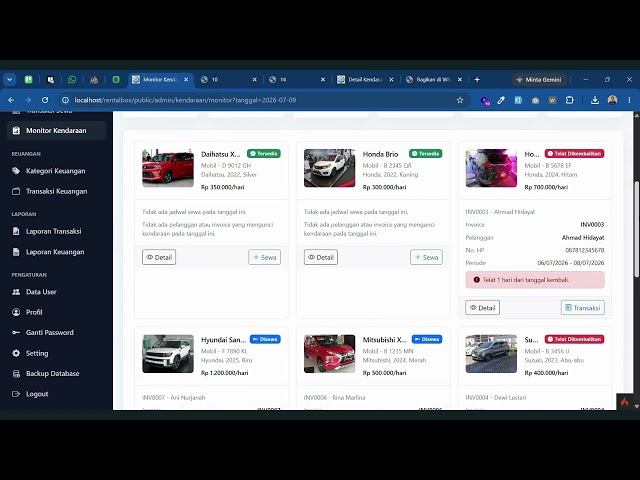Viewport: 640px width, 480px height.
Task: Open a new browser tab
Action: pyautogui.click(x=477, y=80)
